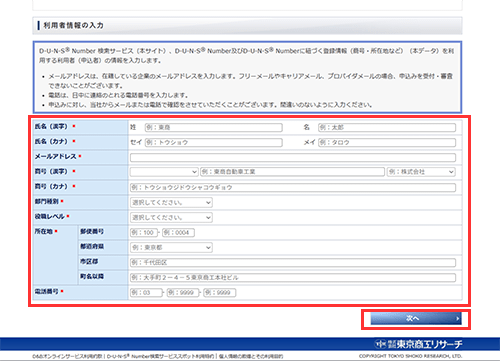Screen dimensions: 500x361
Task: Focus the セイ katakana surname field
Action: click(214, 142)
